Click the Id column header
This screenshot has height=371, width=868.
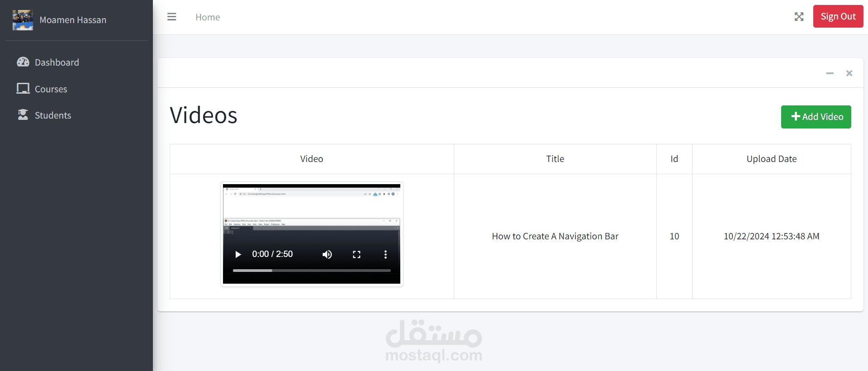674,159
